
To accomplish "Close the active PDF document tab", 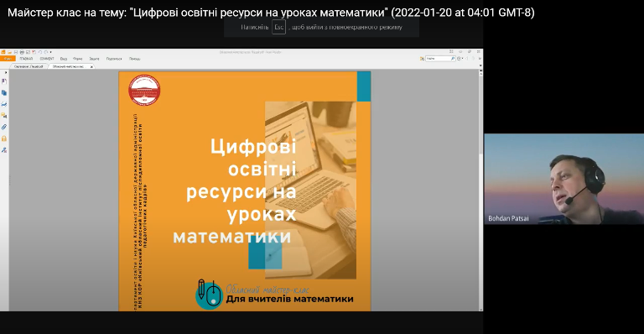I will point(91,67).
